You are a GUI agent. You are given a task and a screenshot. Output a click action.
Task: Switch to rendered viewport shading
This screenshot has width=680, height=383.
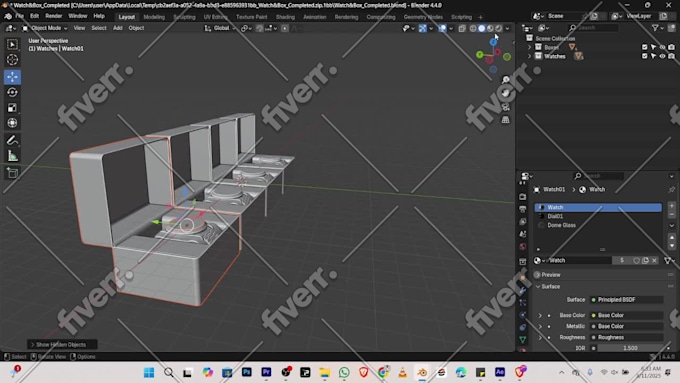coord(499,28)
